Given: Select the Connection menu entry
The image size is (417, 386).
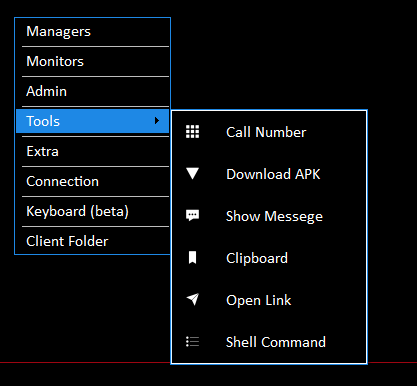Looking at the screenshot, I should 93,182.
